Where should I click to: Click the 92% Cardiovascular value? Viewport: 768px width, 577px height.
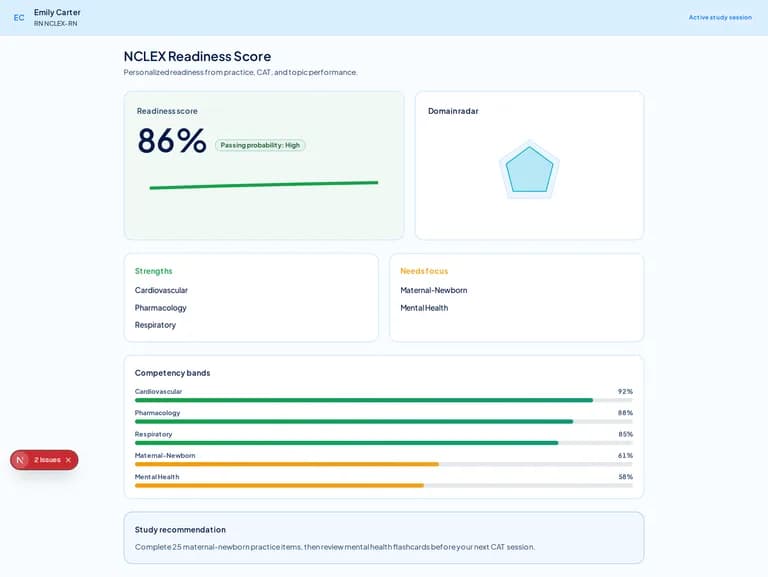tap(625, 391)
